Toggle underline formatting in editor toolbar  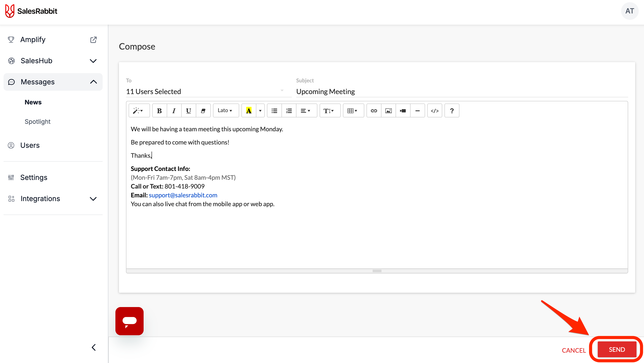coord(189,111)
